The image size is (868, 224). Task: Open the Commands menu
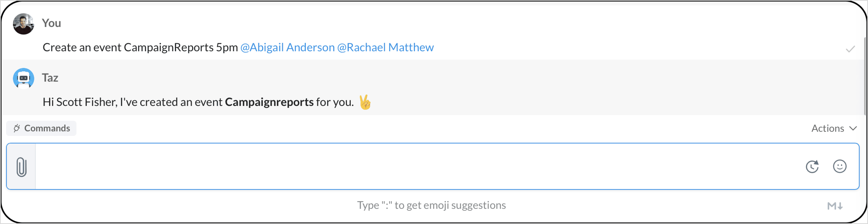click(x=41, y=128)
